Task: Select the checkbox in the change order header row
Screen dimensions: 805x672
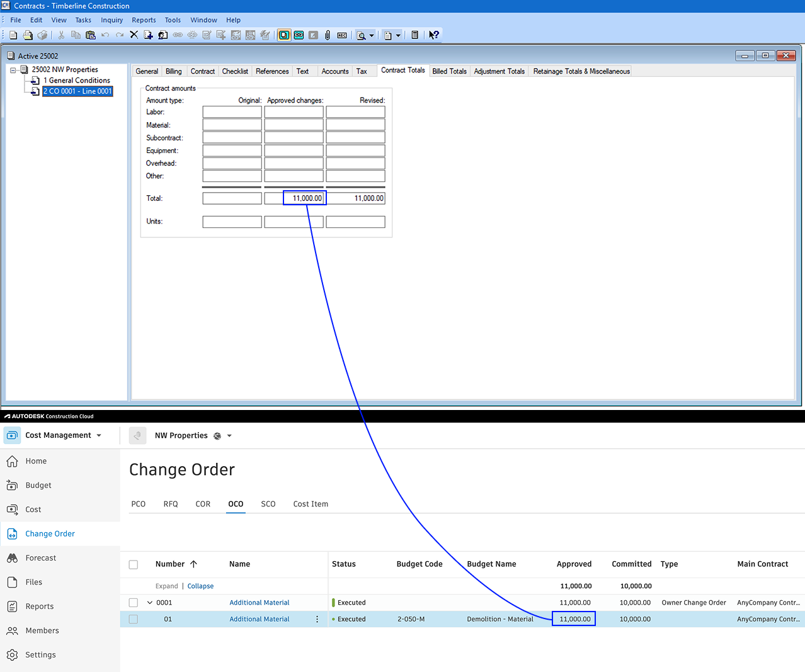Action: 133,564
